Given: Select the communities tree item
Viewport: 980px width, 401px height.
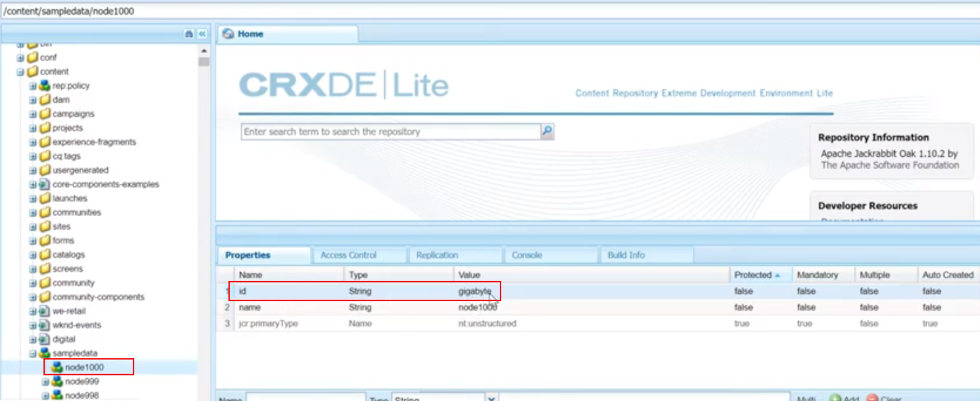Looking at the screenshot, I should pyautogui.click(x=77, y=212).
